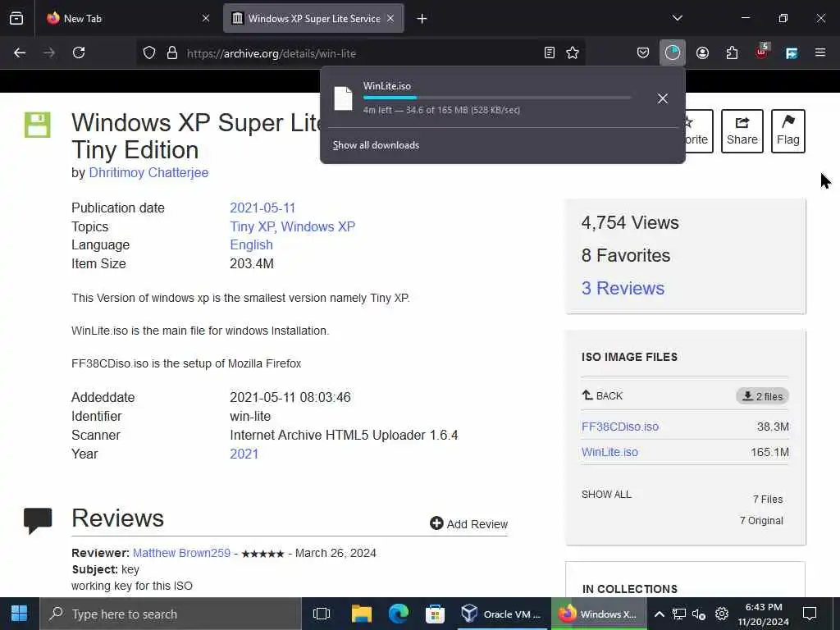The height and width of the screenshot is (630, 840).
Task: List all tabs dropdown arrow
Action: (677, 18)
